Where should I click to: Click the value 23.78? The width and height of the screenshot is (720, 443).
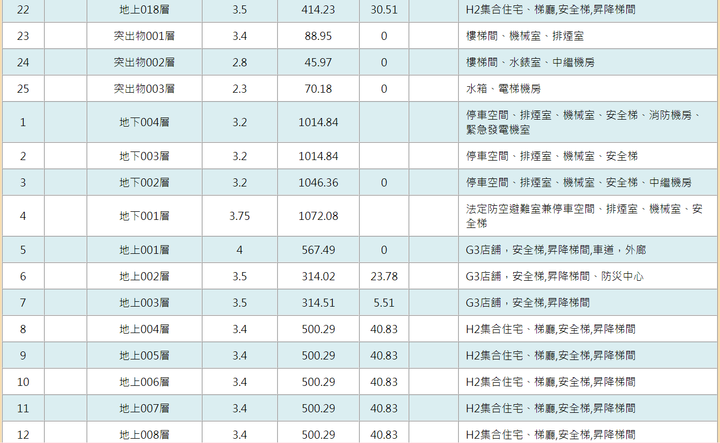384,276
